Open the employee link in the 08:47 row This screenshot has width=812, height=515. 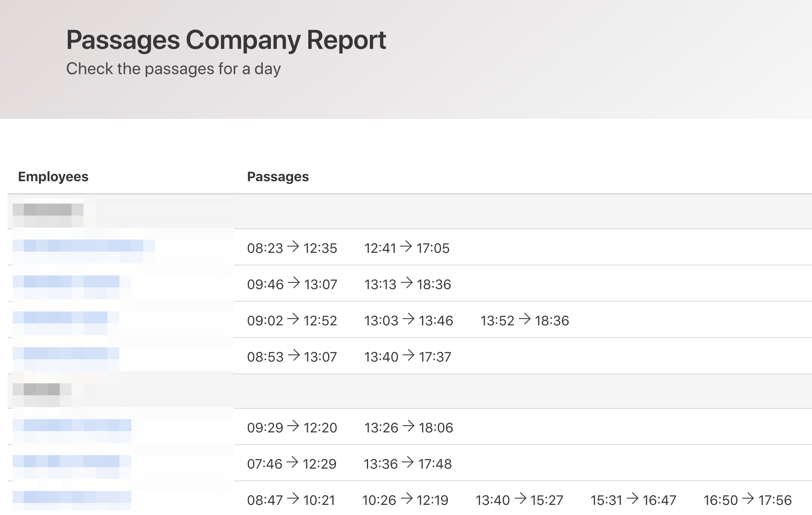72,498
